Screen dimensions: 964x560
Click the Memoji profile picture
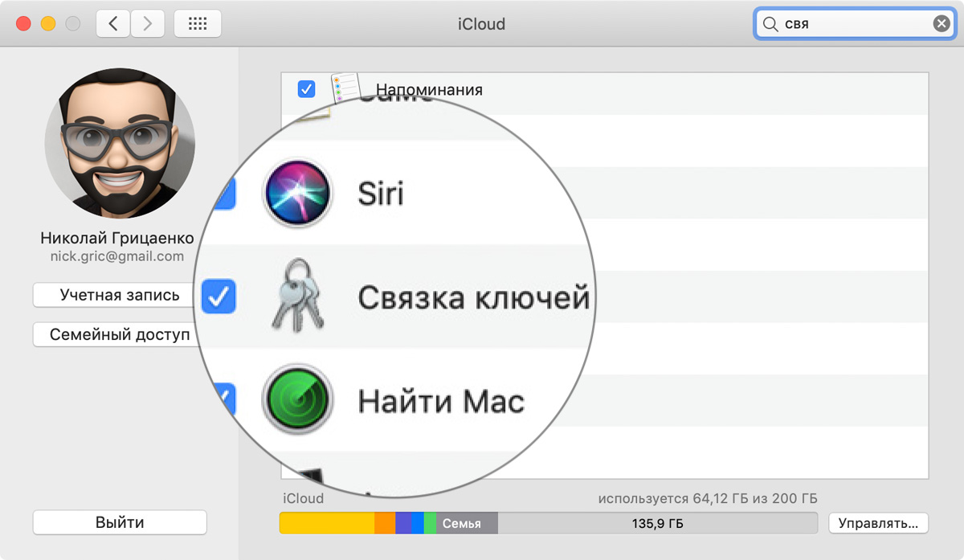click(x=120, y=142)
